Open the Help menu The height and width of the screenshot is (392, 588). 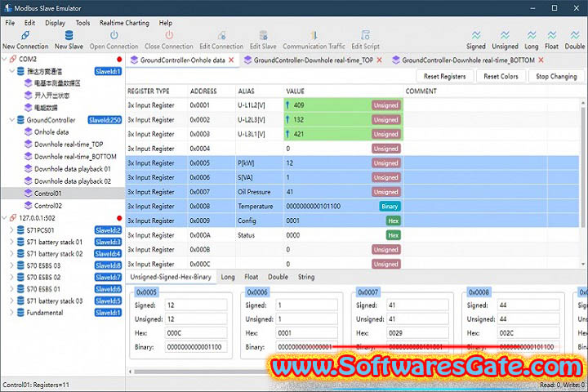pyautogui.click(x=165, y=23)
